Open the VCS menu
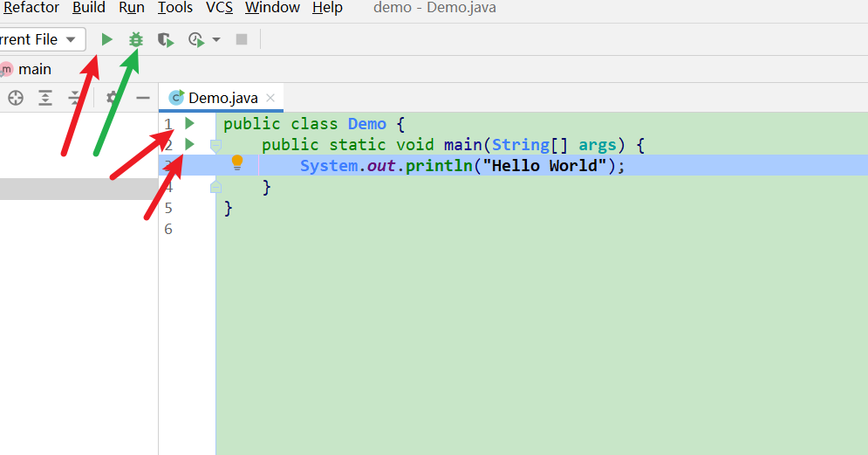 tap(219, 8)
